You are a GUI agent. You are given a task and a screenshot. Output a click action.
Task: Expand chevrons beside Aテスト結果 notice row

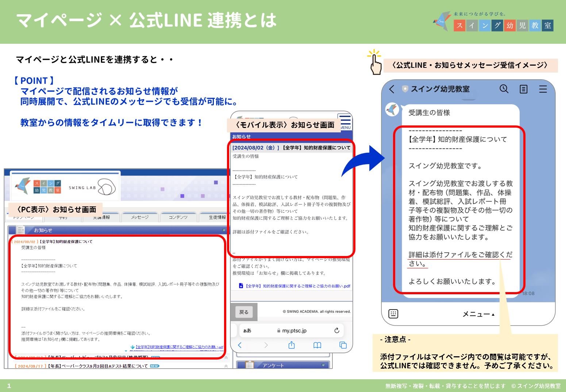[x=226, y=366]
